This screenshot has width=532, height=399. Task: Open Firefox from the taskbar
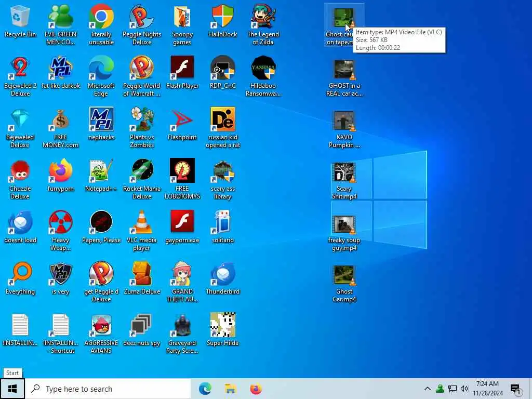click(256, 389)
